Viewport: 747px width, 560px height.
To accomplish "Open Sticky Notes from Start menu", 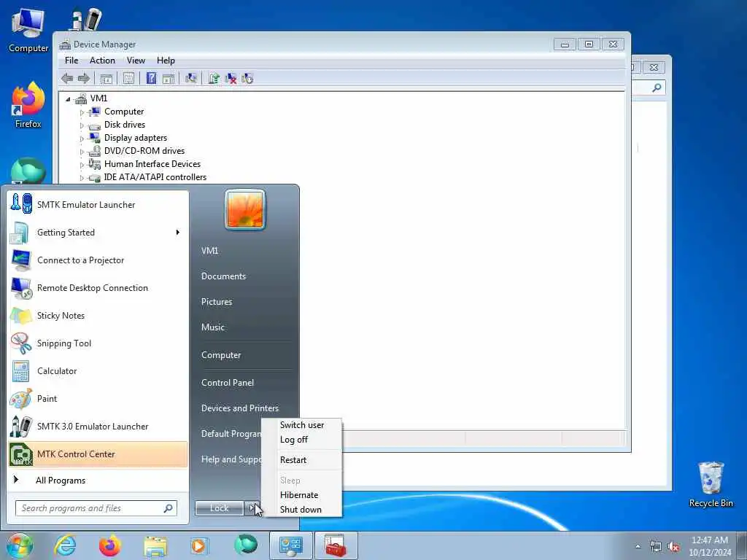I will click(x=98, y=315).
